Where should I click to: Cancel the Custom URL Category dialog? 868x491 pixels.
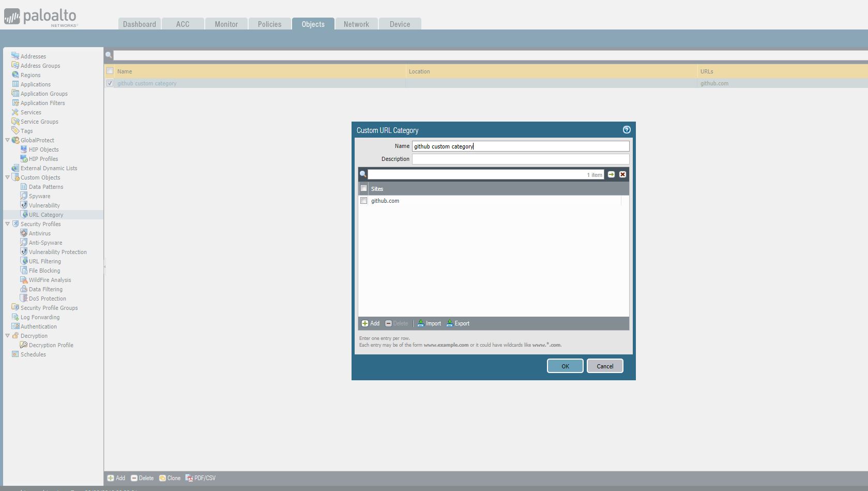pos(605,366)
